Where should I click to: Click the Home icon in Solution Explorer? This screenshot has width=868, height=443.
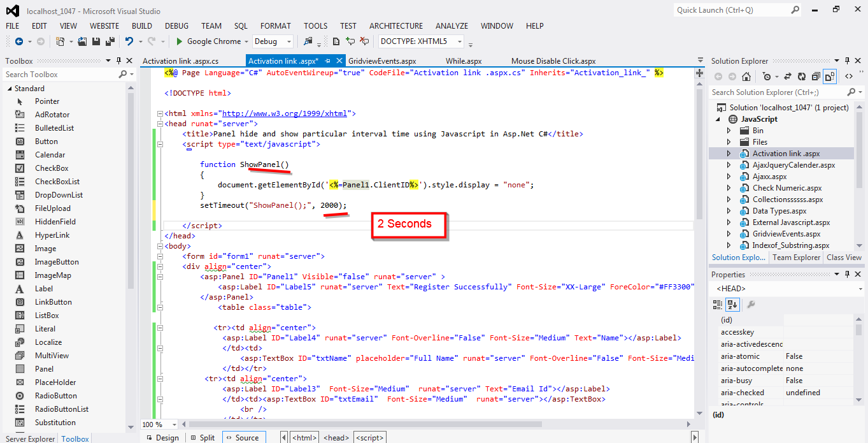746,76
